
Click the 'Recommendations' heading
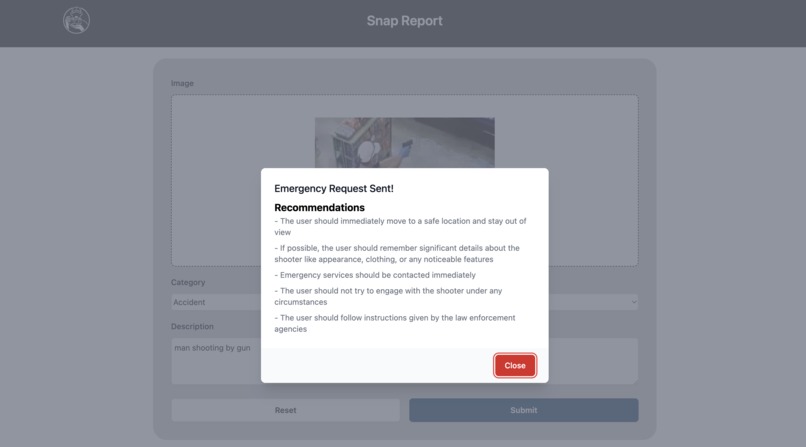click(319, 208)
